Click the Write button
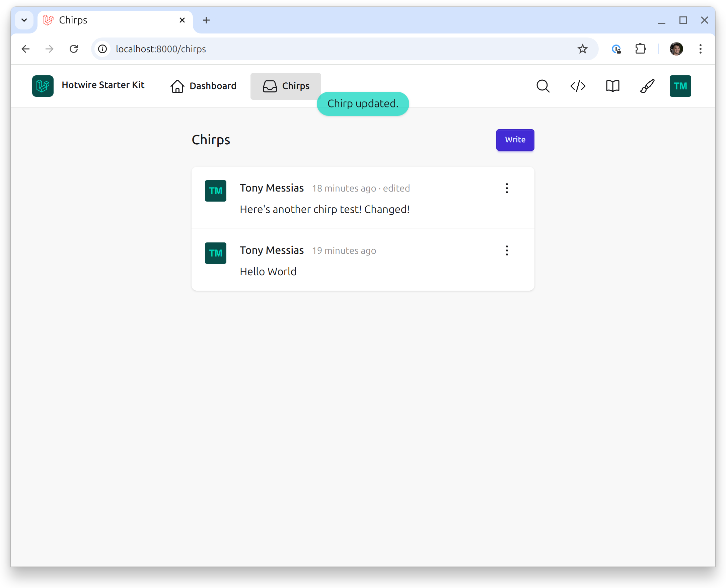 coord(515,140)
